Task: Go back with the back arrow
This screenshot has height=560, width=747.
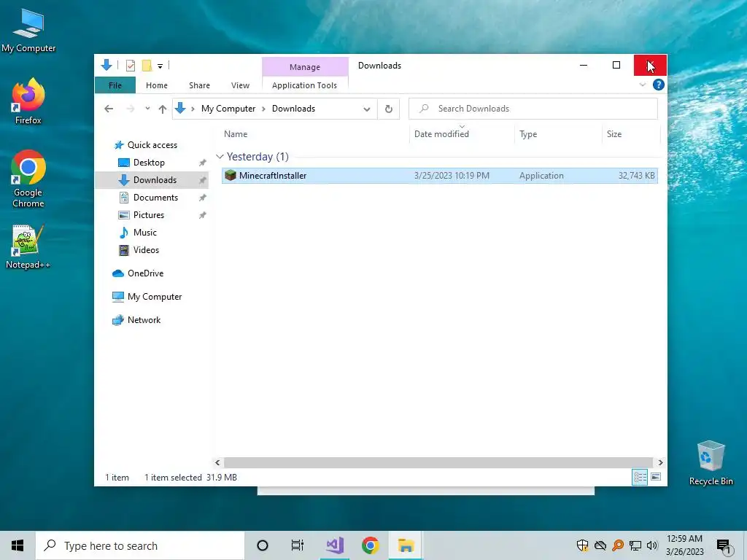Action: [109, 109]
